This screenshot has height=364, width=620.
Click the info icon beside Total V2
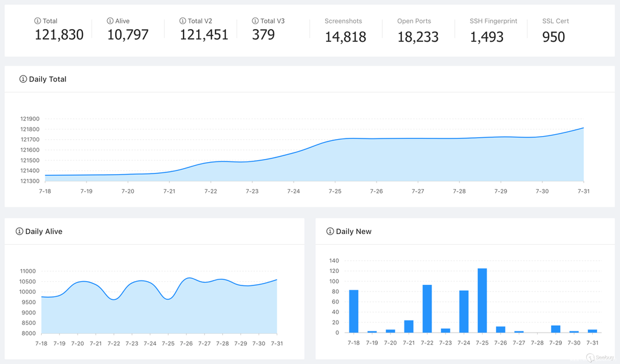tap(183, 21)
